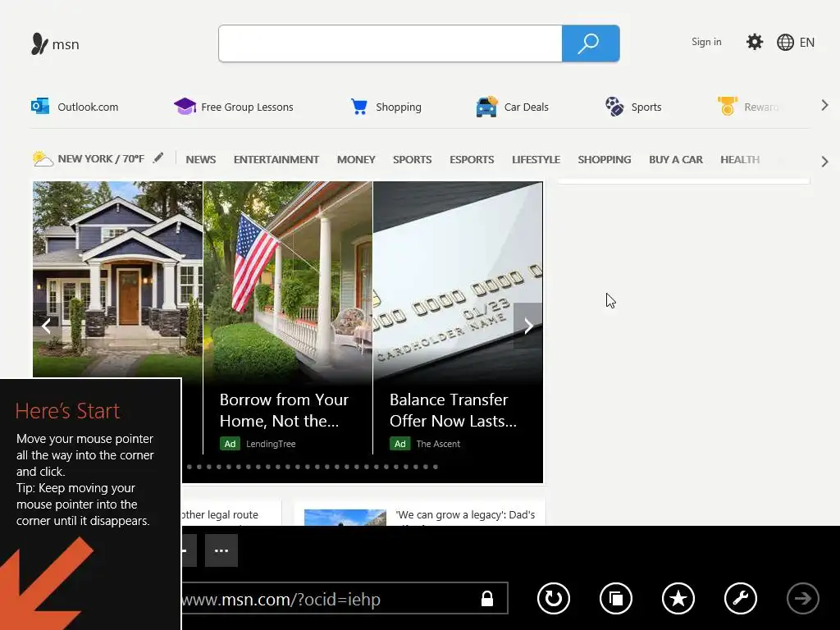Click the EN language label
The height and width of the screenshot is (630, 840).
point(807,43)
